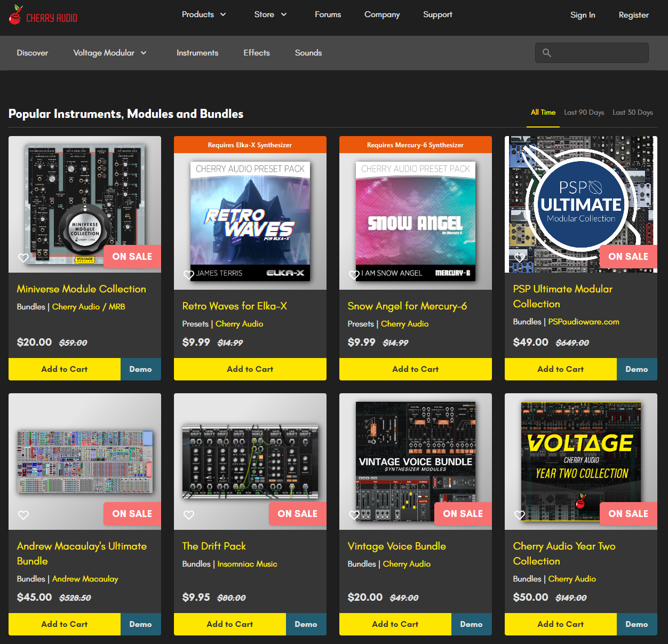Screen dimensions: 668x644
Task: Open the Miniverse Module Collection thumbnail
Action: click(x=85, y=204)
